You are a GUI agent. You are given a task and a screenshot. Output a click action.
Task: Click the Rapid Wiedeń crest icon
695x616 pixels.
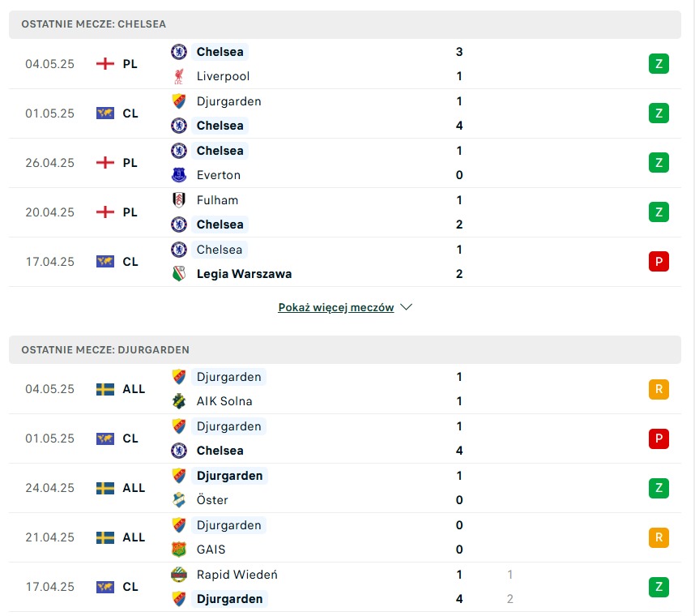coord(179,575)
